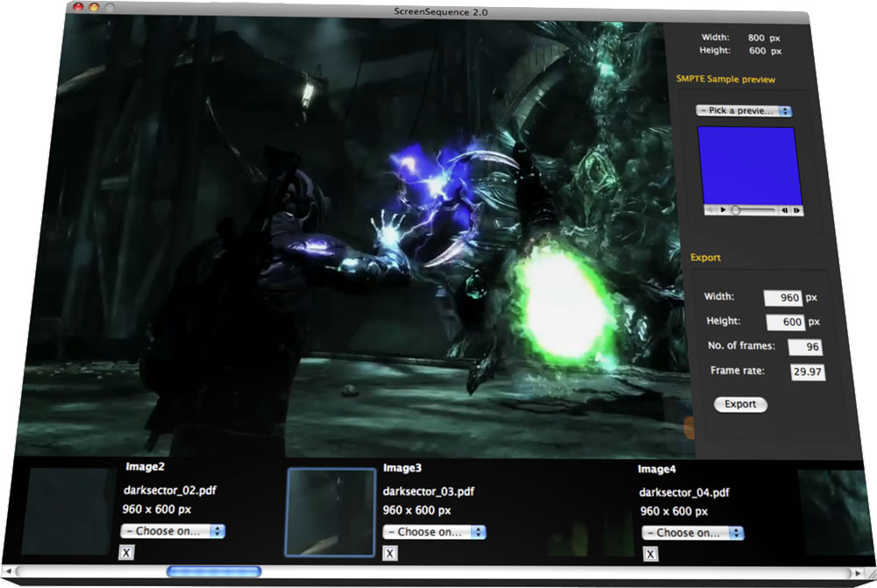Click the 'darksector_03.pdf' file name

pyautogui.click(x=429, y=492)
